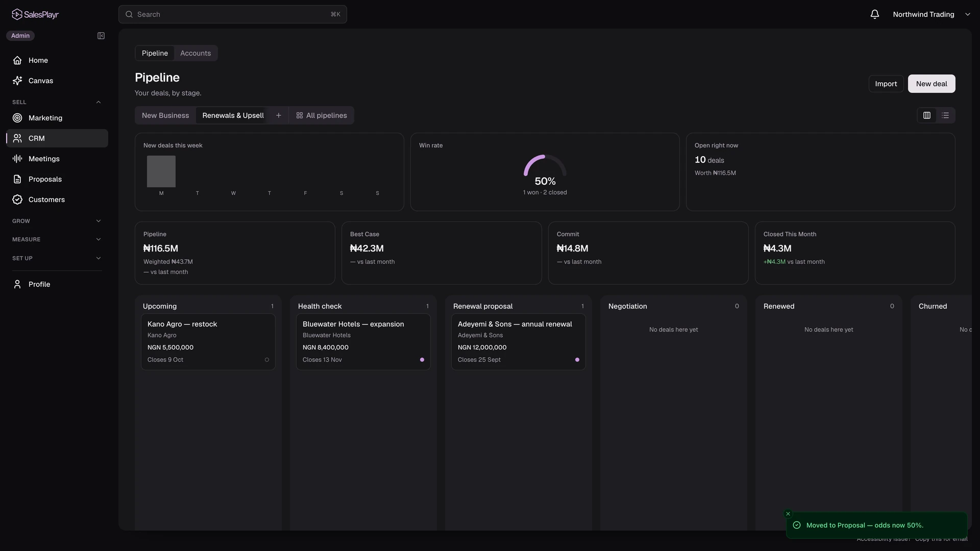980x551 pixels.
Task: Open Adeyemi & Sons — annual renewal
Action: (519, 342)
